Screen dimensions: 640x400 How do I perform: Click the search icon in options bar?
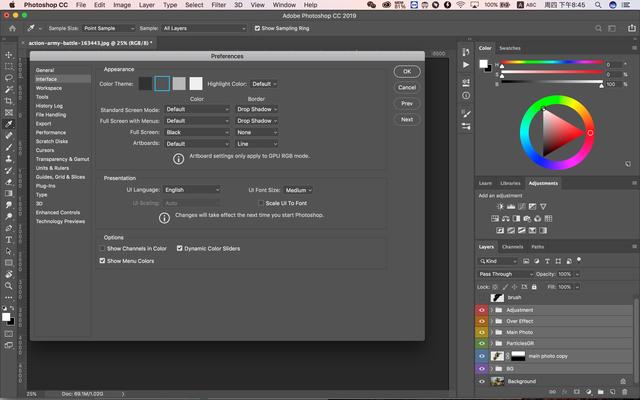click(x=598, y=28)
